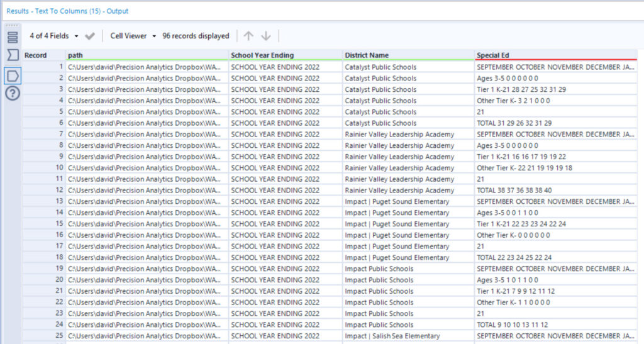Click Rainier Valley Leadership Academy in row 10
This screenshot has width=644, height=344.
tap(408, 168)
